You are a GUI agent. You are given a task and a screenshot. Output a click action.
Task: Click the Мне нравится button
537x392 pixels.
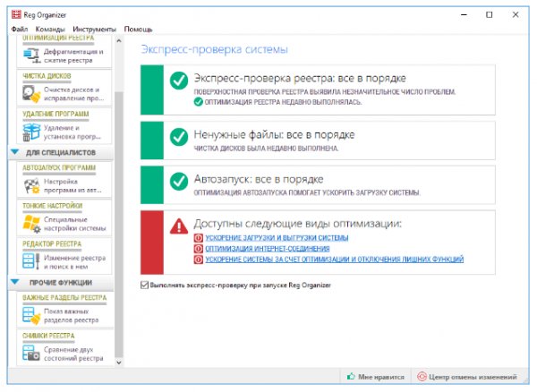coord(375,377)
